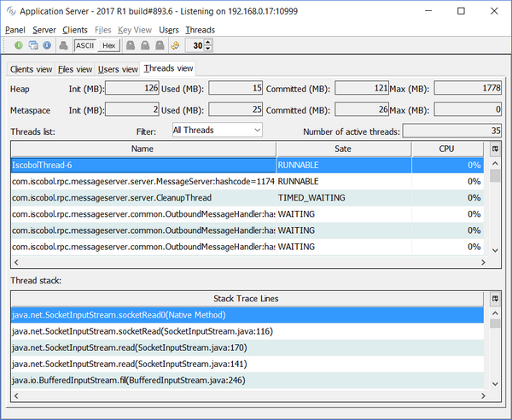Open threads table column settings icon
512x420 pixels.
click(x=495, y=149)
